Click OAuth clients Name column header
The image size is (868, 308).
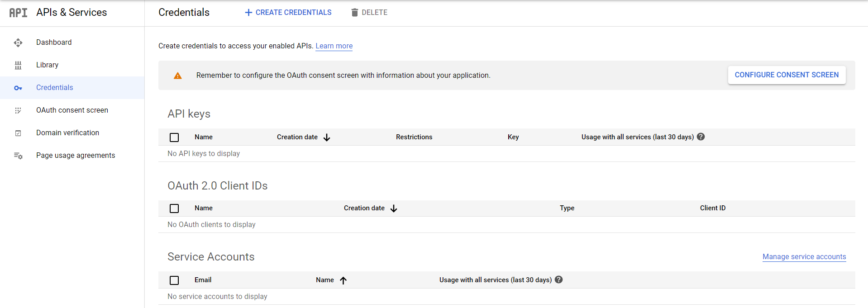[204, 208]
